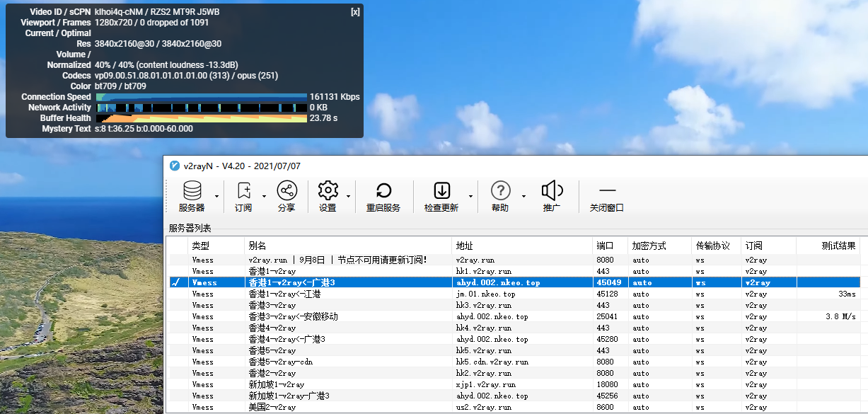Sort by the 加密方式 column header
The height and width of the screenshot is (414, 868).
click(660, 246)
